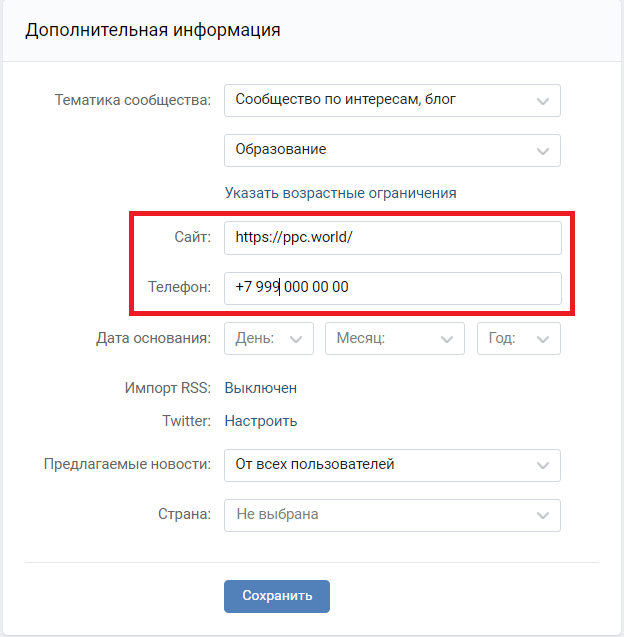Expand the Образование subcategory dropdown
This screenshot has height=637, width=624.
392,150
